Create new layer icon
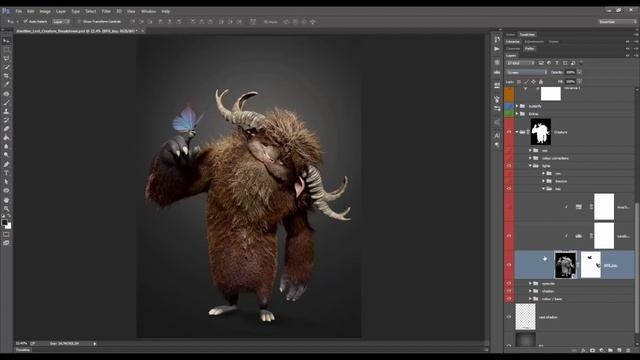 (x=619, y=350)
